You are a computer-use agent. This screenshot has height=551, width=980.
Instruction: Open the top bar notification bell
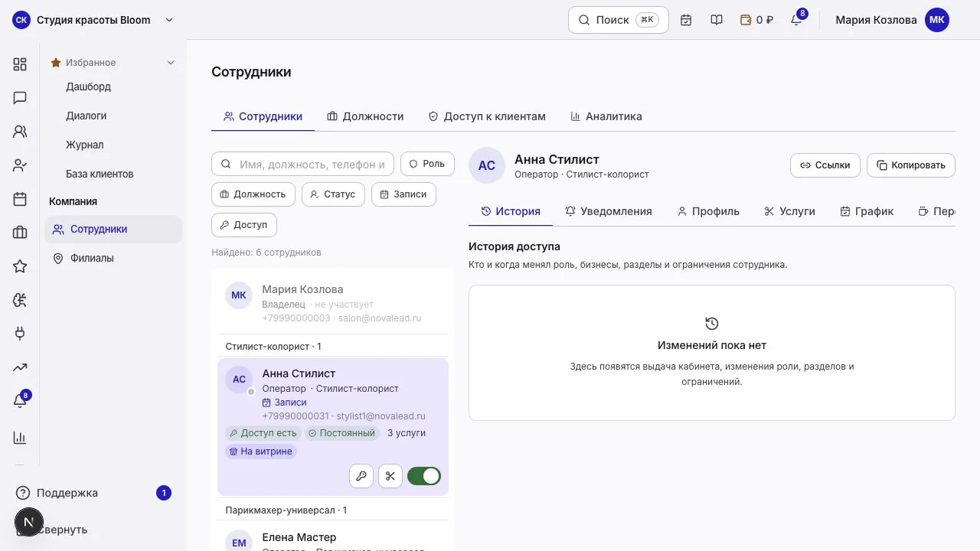[796, 20]
